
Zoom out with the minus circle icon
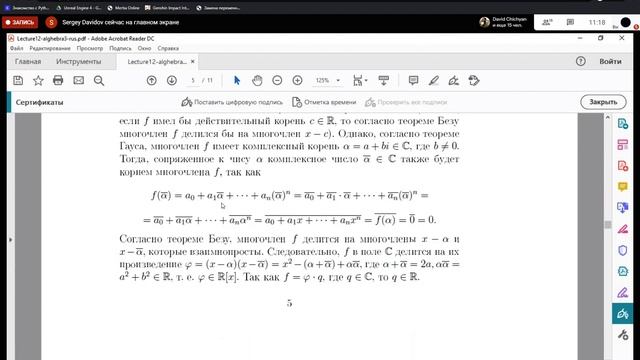coord(277,80)
